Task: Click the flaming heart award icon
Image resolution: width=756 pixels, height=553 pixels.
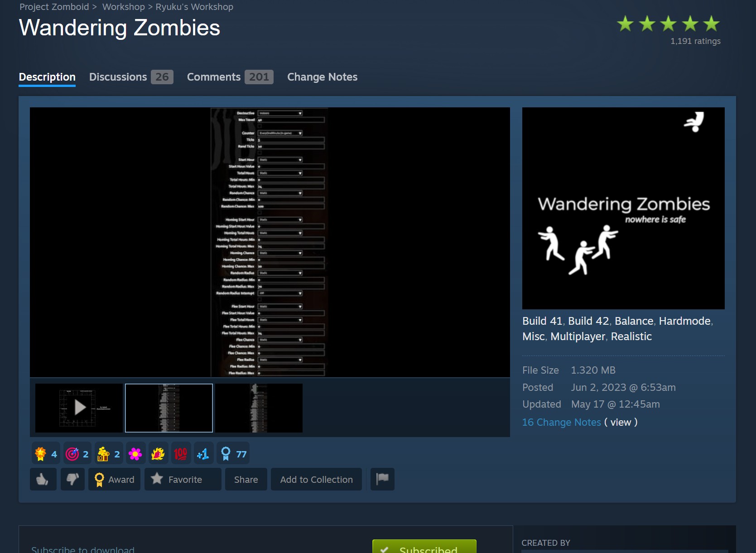Action: (x=158, y=454)
